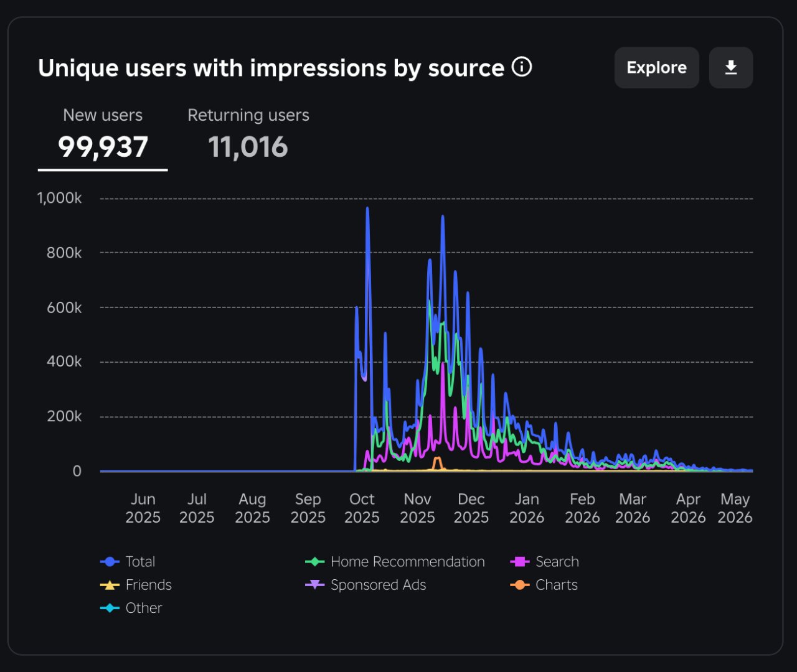Click the 'Oct 2025' x-axis label
The height and width of the screenshot is (672, 797).
362,508
